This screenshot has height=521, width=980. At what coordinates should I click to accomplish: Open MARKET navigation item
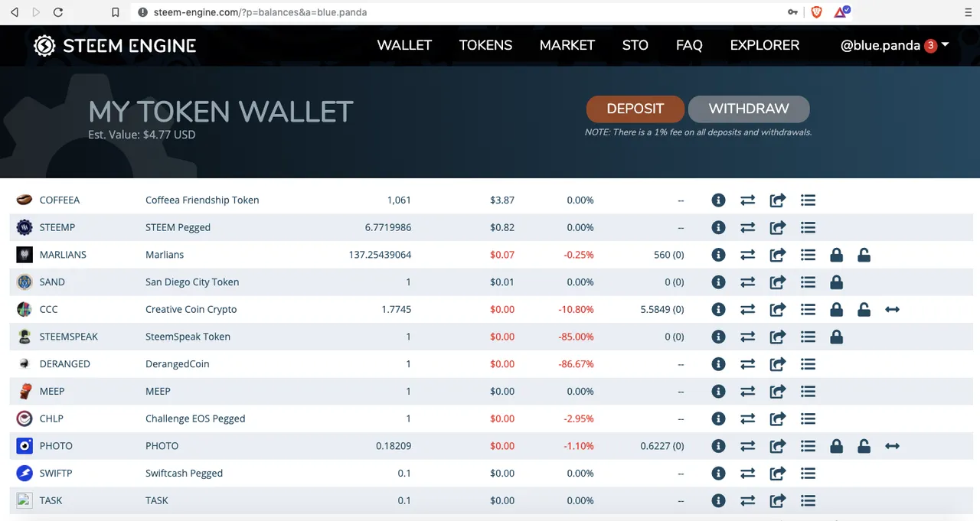(x=567, y=45)
